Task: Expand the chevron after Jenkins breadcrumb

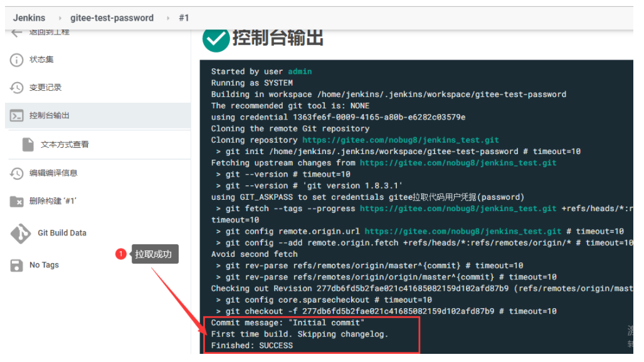Action: (x=60, y=18)
